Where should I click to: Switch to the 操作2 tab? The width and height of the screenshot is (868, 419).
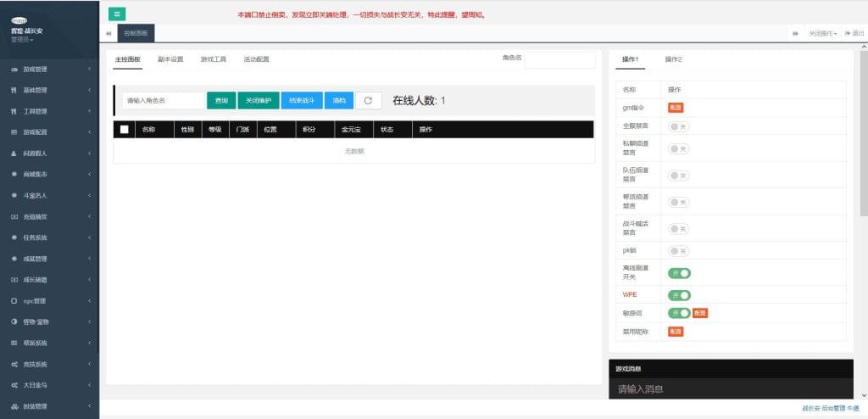673,59
